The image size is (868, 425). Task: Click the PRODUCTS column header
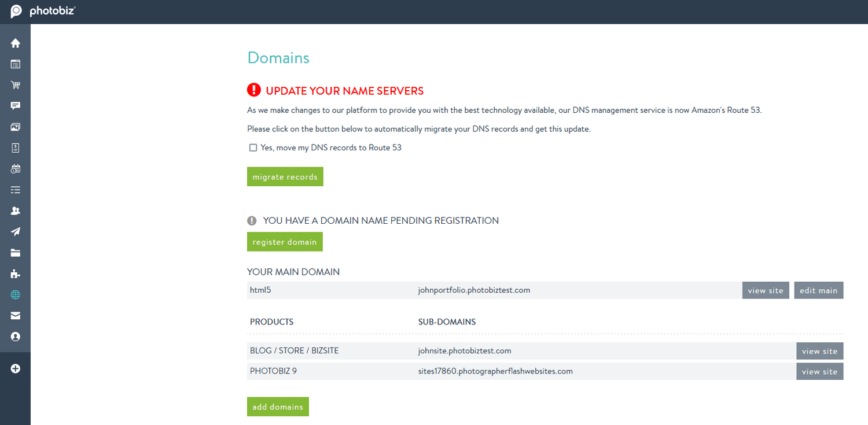pyautogui.click(x=272, y=321)
